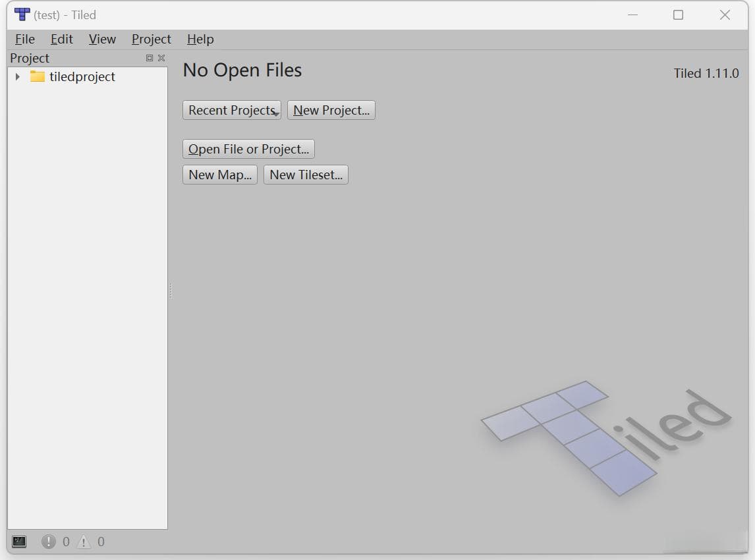Toggle the console icon in status bar
The image size is (755, 560).
[19, 542]
